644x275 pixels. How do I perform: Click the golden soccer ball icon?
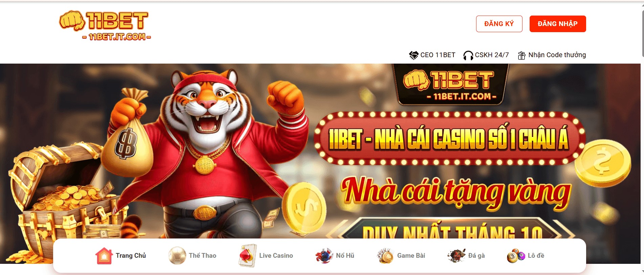click(x=177, y=256)
